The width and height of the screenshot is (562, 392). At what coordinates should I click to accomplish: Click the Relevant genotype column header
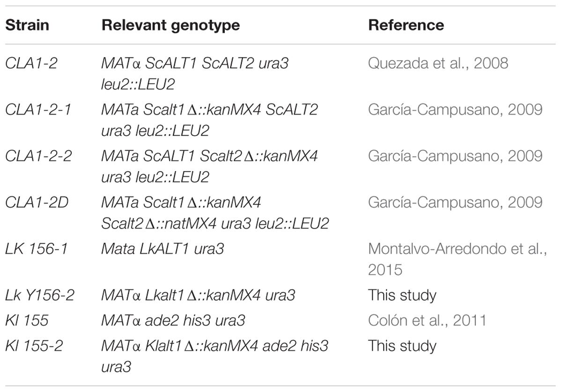tap(170, 25)
